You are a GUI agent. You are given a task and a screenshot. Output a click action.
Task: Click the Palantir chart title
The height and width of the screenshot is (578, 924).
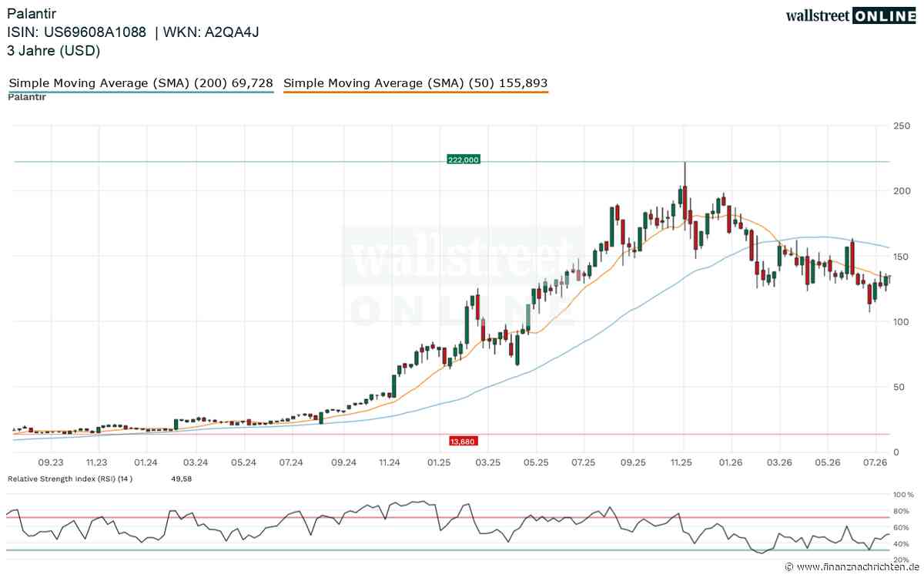coord(30,14)
